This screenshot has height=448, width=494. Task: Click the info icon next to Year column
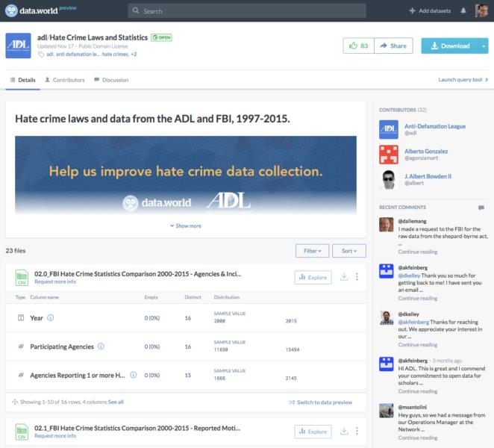pos(51,317)
